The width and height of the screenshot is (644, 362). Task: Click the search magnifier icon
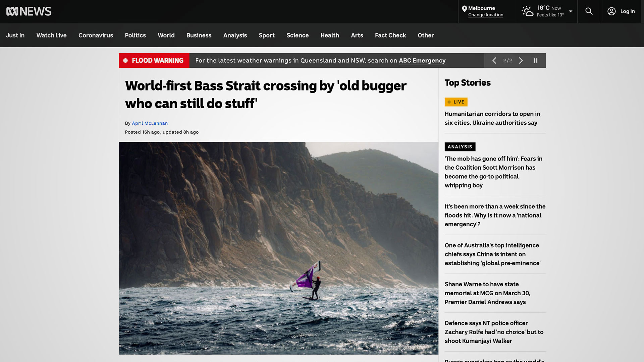[x=589, y=11]
